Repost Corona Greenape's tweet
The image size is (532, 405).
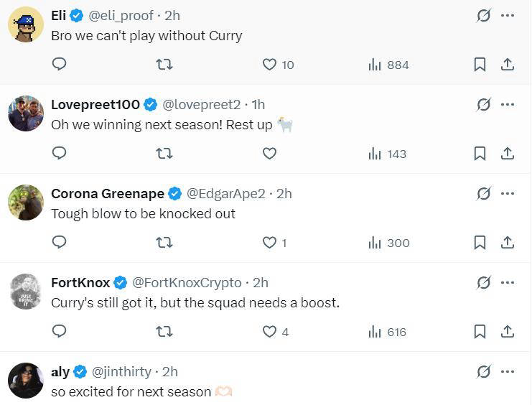coord(164,242)
